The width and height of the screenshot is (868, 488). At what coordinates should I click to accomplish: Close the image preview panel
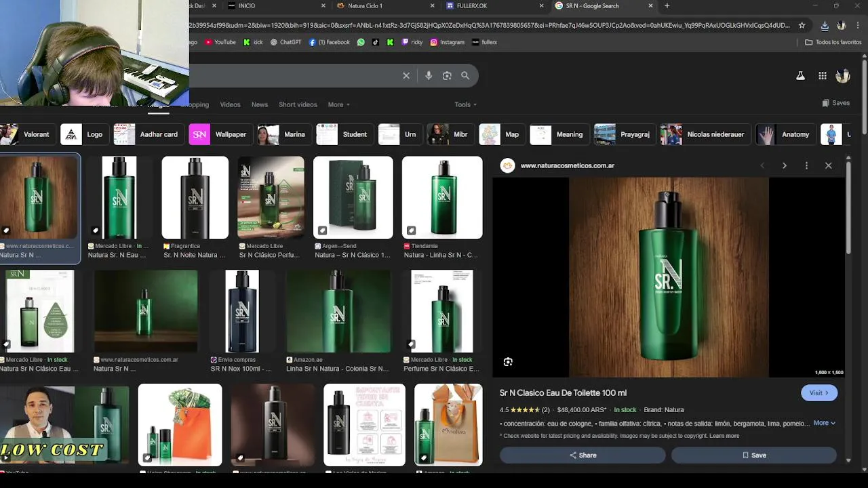(x=828, y=165)
